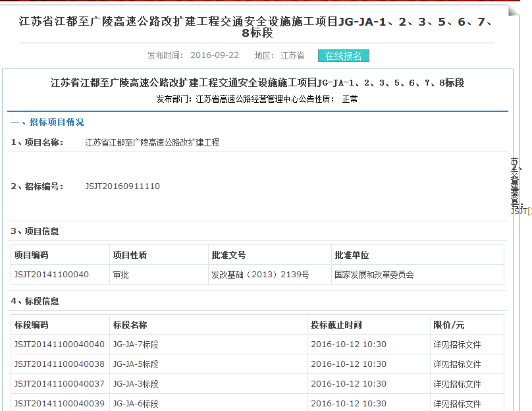Select the 招标编号 JSJT20160911110 text
The image size is (532, 411).
click(x=122, y=186)
